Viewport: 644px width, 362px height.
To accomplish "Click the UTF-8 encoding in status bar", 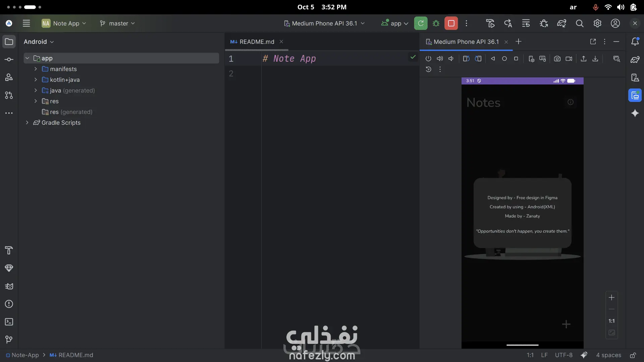I will pyautogui.click(x=563, y=355).
